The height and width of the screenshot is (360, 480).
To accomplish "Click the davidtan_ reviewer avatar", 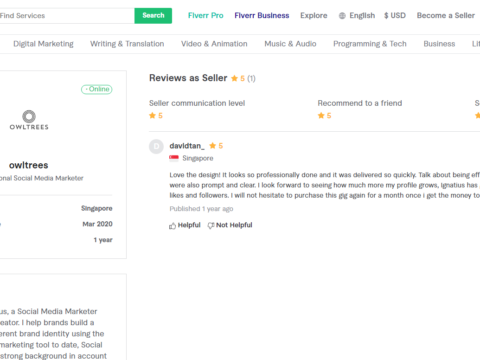I will click(156, 146).
